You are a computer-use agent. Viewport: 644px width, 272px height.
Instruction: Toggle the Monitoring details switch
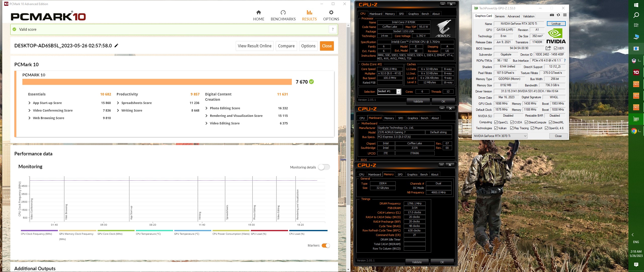(x=324, y=167)
